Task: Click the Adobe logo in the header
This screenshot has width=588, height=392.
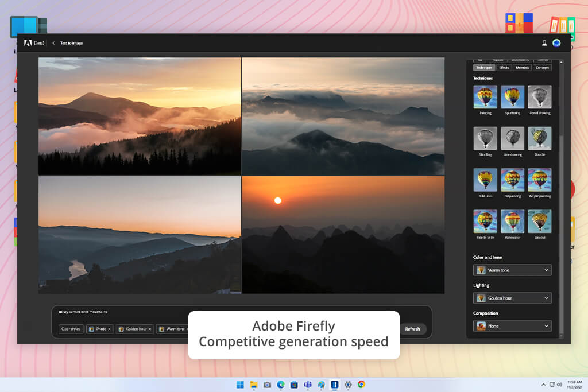Action: [28, 43]
